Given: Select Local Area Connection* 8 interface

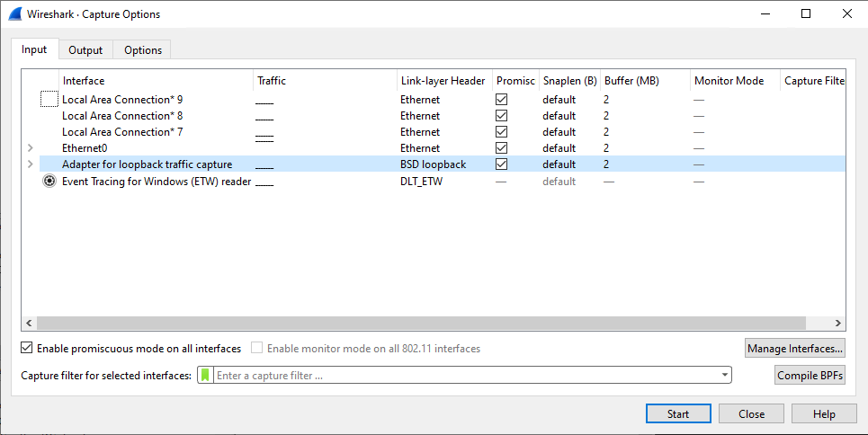Looking at the screenshot, I should pos(122,116).
